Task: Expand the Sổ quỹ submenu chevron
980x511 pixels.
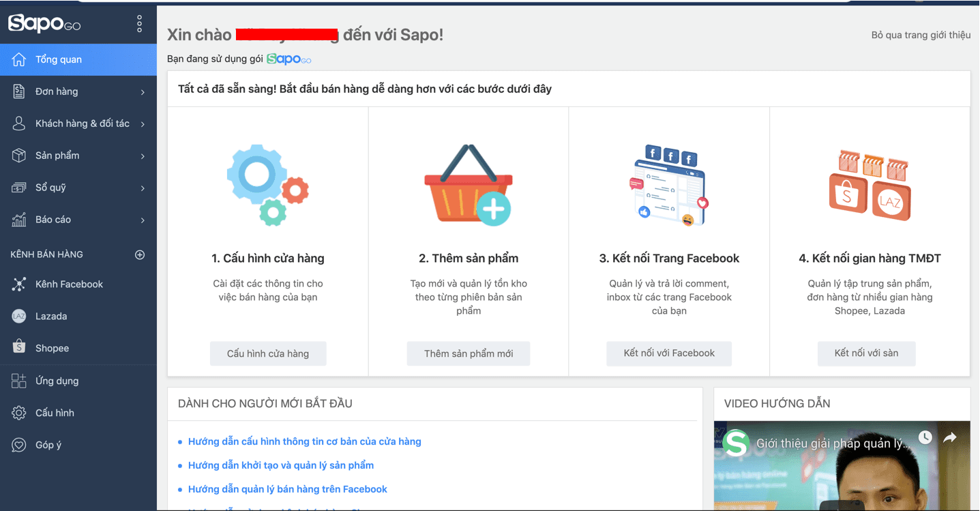Action: point(143,188)
